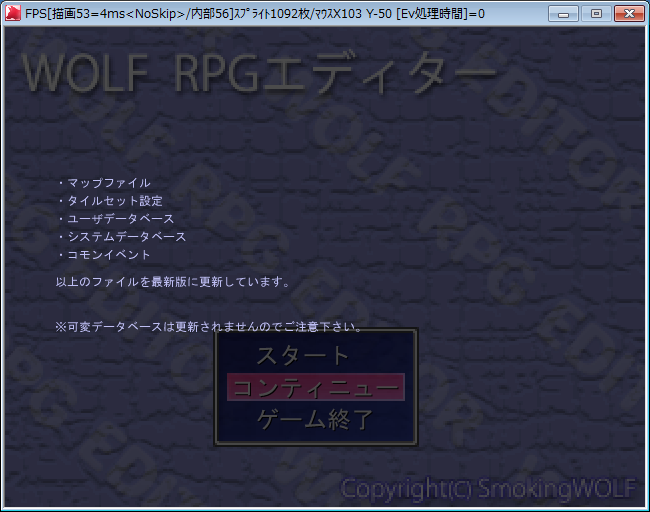The height and width of the screenshot is (512, 650).
Task: Click the red app icon in title bar
Action: point(13,13)
